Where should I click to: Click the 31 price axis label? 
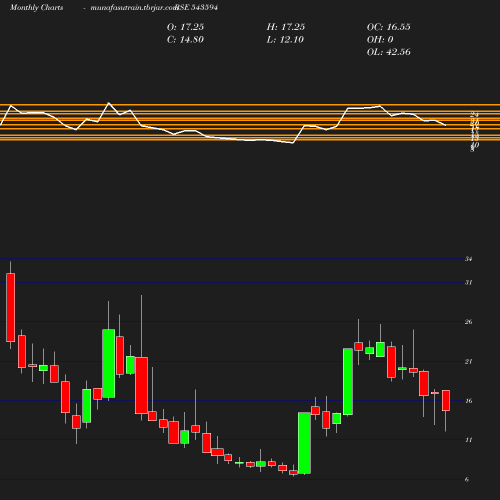coord(469,283)
